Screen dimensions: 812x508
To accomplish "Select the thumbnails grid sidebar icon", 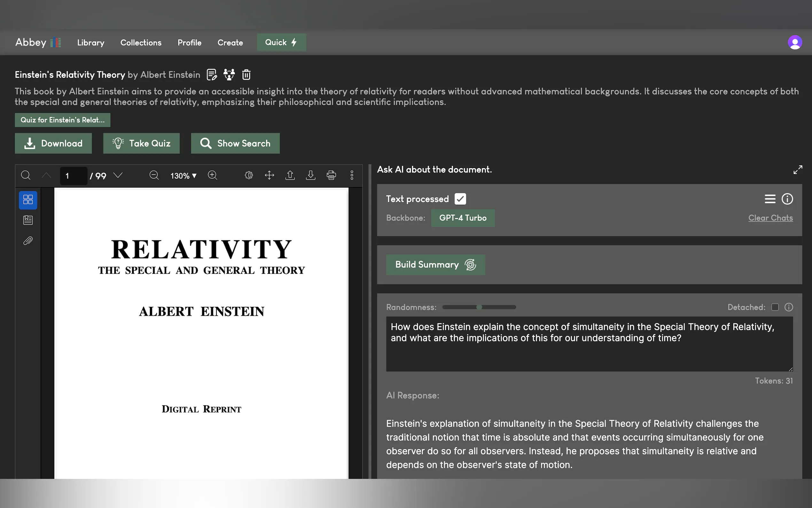I will pyautogui.click(x=28, y=200).
